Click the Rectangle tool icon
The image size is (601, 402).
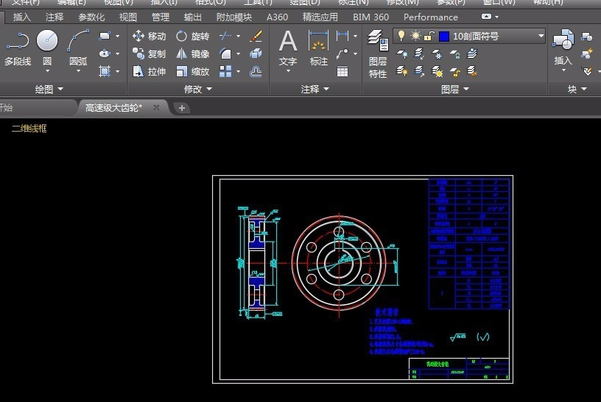coord(104,36)
